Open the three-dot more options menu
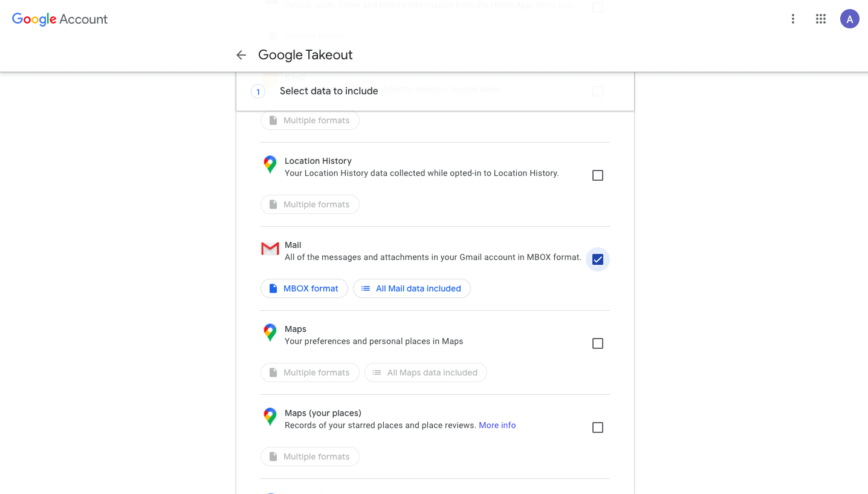868x494 pixels. tap(793, 19)
